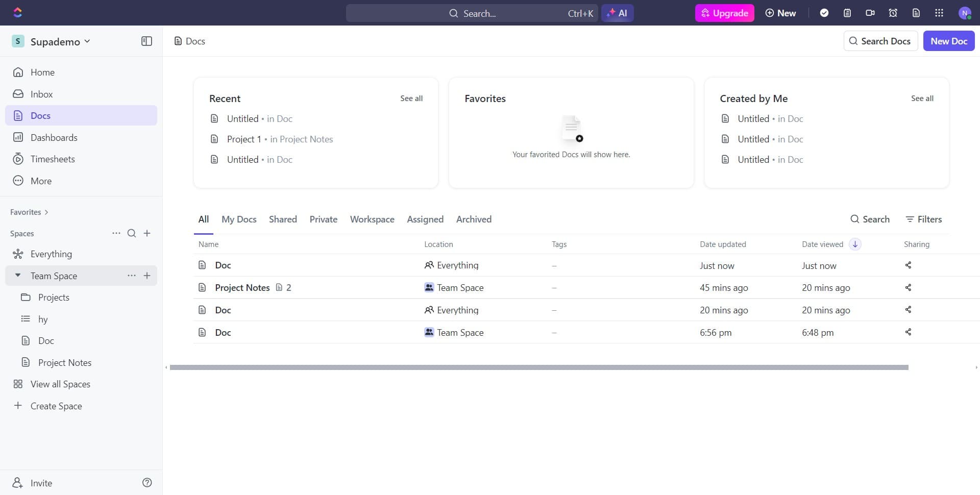This screenshot has height=495, width=980.
Task: Open search within Spaces
Action: [132, 233]
